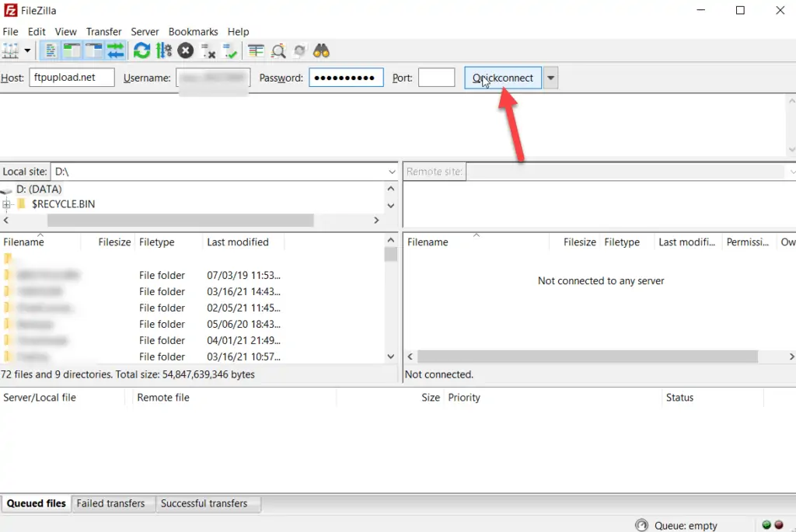
Task: Click the Quickconnect button
Action: [x=503, y=78]
